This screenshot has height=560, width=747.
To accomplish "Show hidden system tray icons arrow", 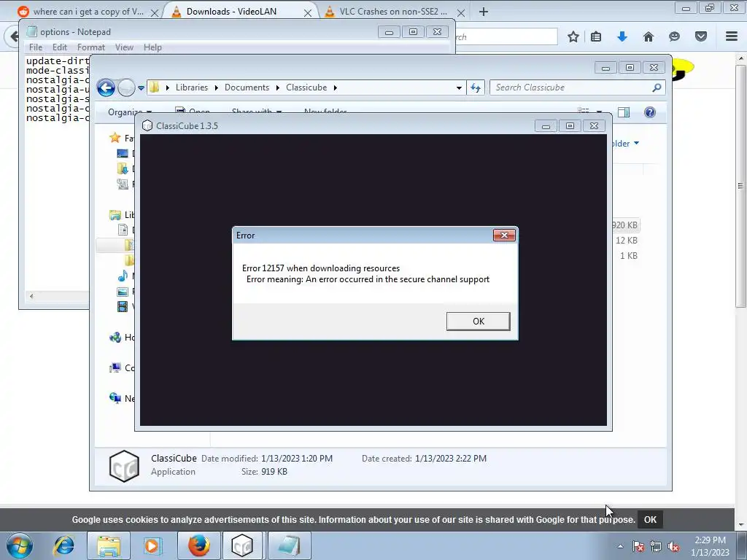I will pos(620,546).
